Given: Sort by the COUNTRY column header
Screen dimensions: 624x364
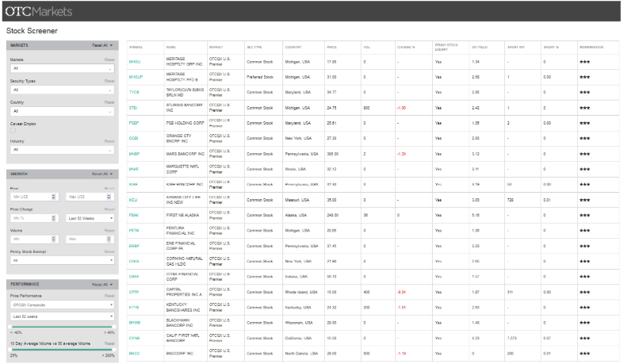Looking at the screenshot, I should click(x=293, y=48).
